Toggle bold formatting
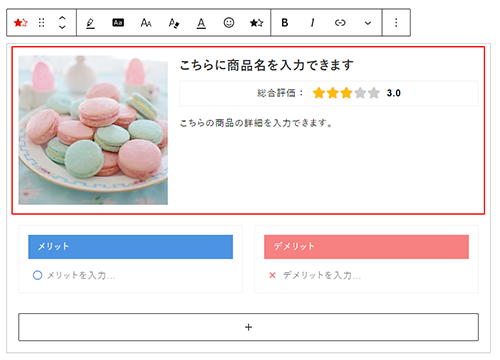 [285, 23]
